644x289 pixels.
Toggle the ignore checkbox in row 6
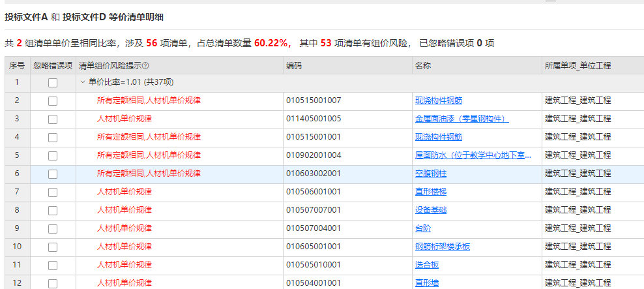(53, 174)
